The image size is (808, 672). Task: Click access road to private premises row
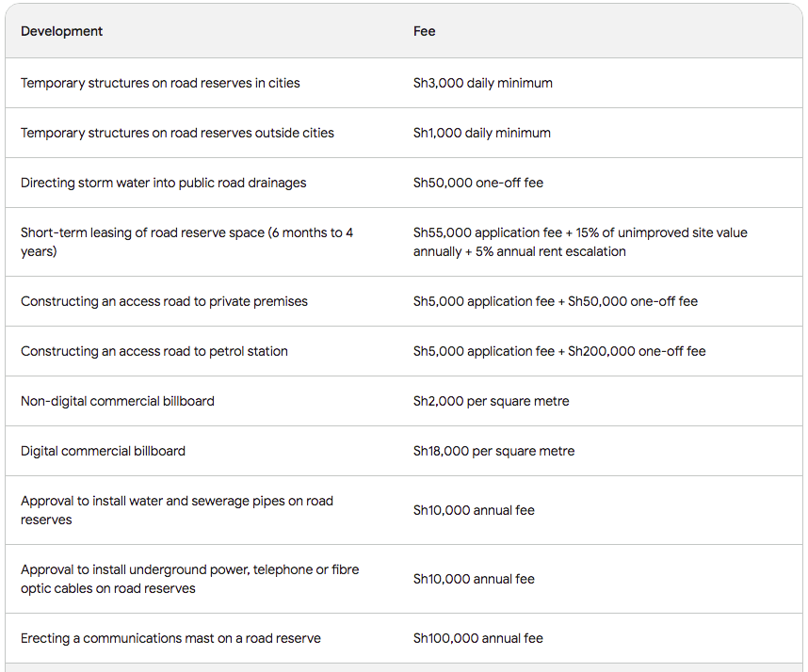pos(404,301)
